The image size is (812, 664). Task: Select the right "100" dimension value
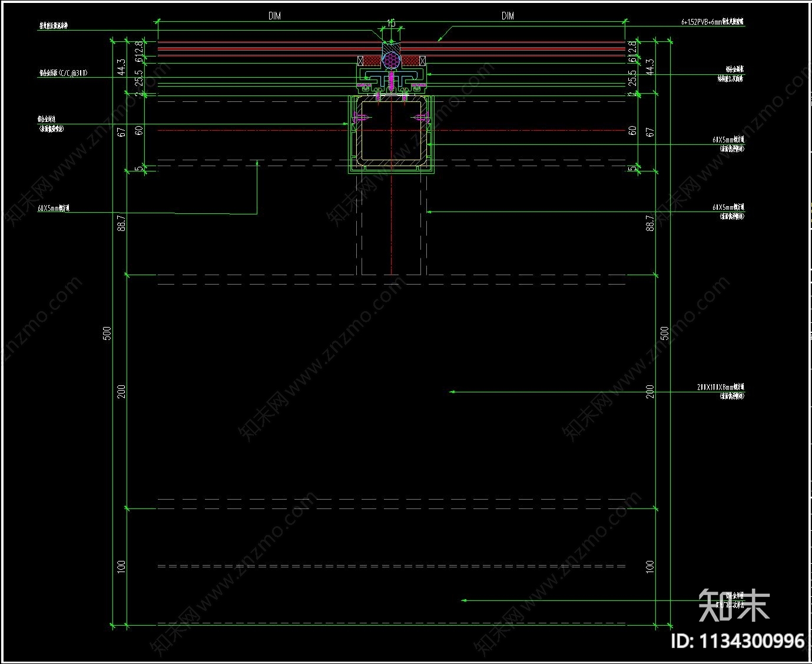click(x=650, y=567)
